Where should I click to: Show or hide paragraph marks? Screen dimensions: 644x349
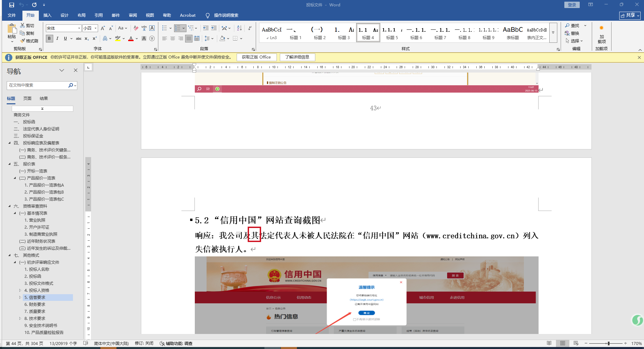tap(250, 28)
